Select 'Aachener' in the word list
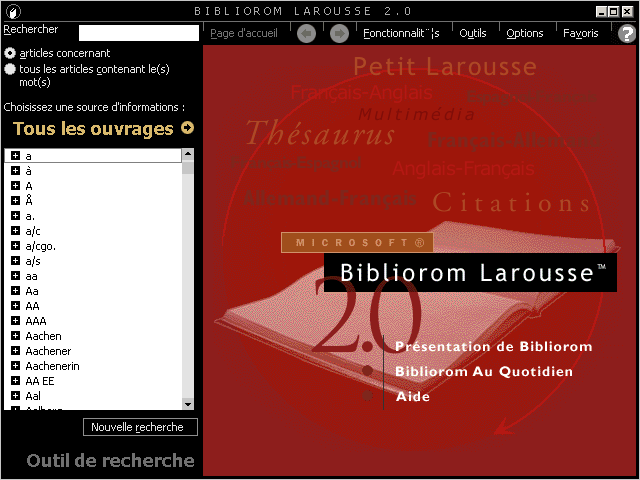 pos(48,351)
